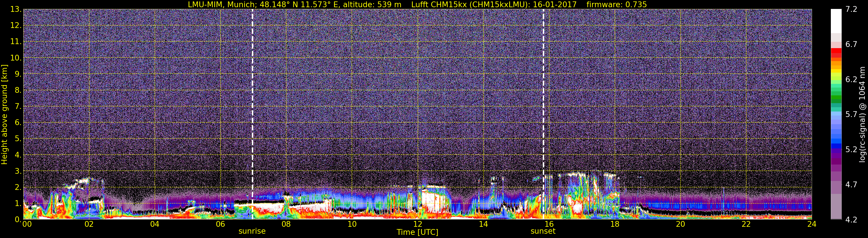Click the bright blue band of the colorbar
The height and width of the screenshot is (238, 868).
click(x=836, y=141)
